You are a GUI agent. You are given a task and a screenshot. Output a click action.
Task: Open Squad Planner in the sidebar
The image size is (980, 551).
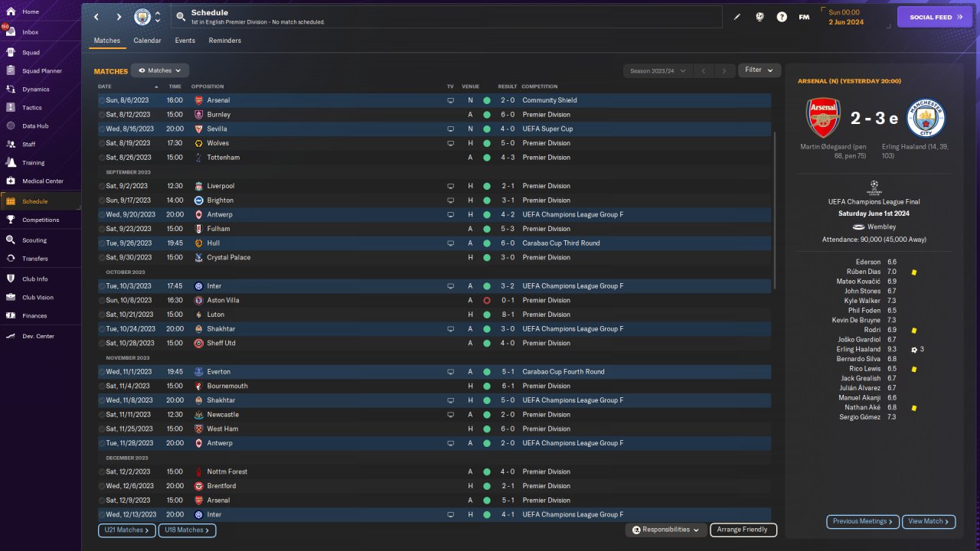[41, 70]
